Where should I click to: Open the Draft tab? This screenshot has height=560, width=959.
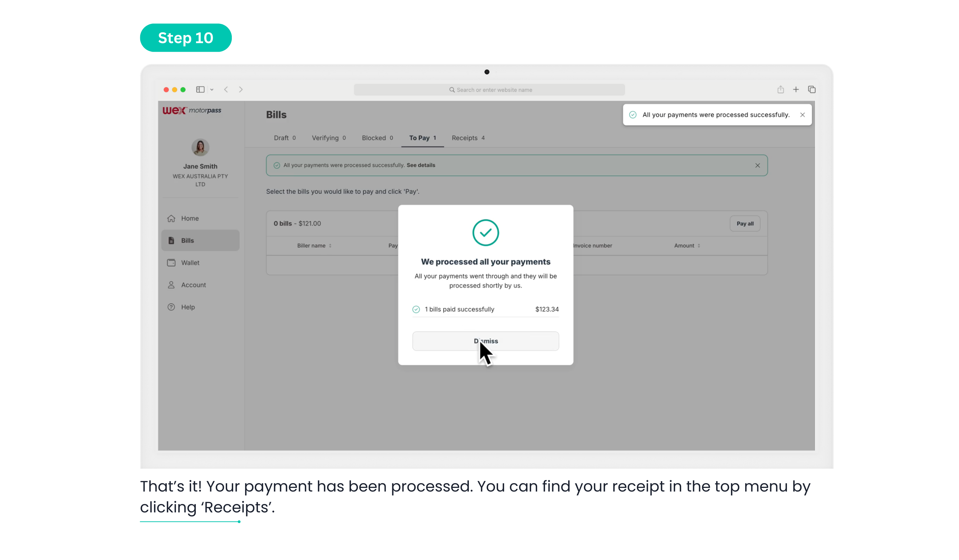[x=284, y=138]
